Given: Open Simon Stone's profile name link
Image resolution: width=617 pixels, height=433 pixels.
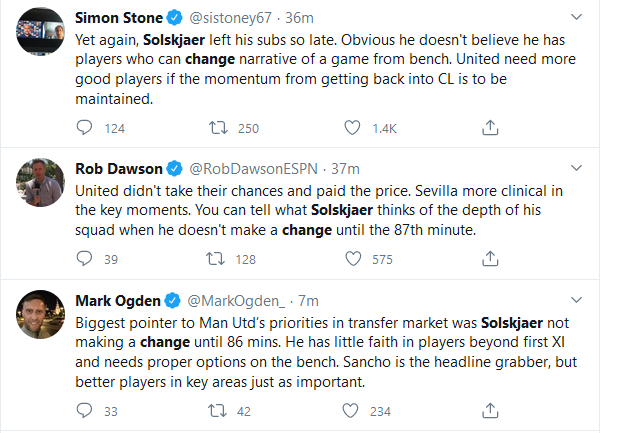Looking at the screenshot, I should (118, 18).
